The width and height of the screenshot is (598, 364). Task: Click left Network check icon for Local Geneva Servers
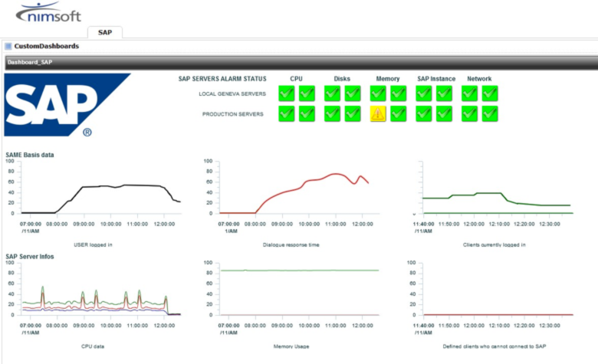point(469,93)
